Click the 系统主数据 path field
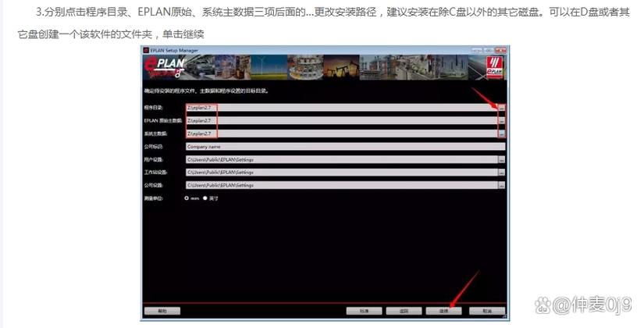644x328 pixels. (x=342, y=134)
